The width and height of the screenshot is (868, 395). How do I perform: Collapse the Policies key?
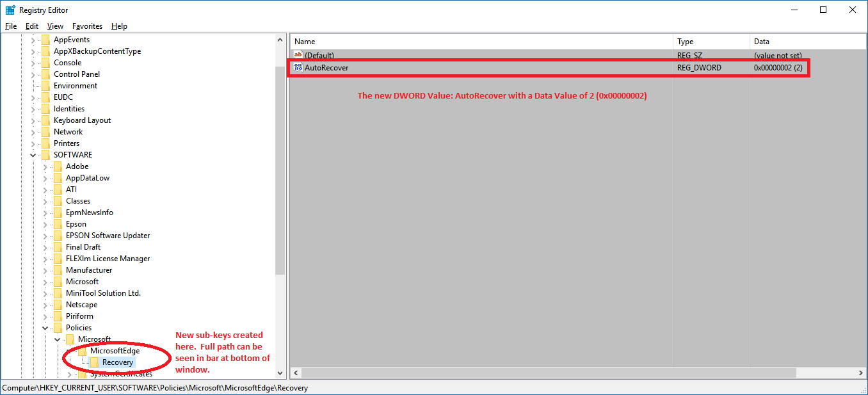(x=45, y=328)
